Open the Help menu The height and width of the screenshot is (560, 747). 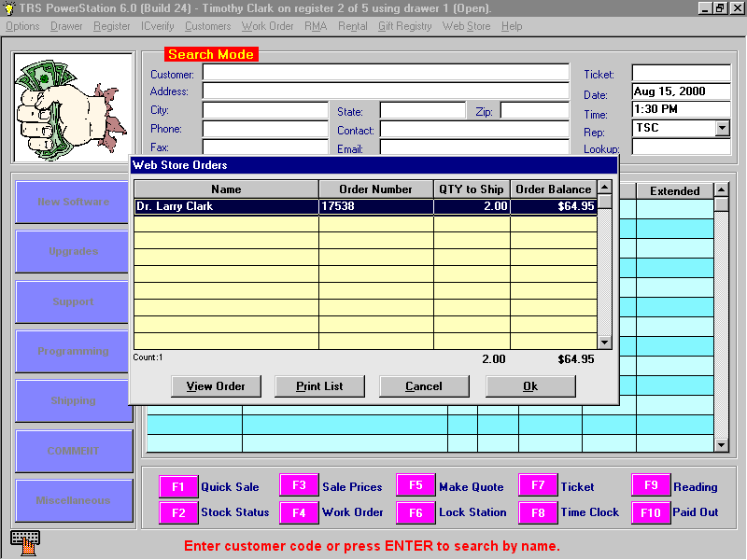[511, 26]
